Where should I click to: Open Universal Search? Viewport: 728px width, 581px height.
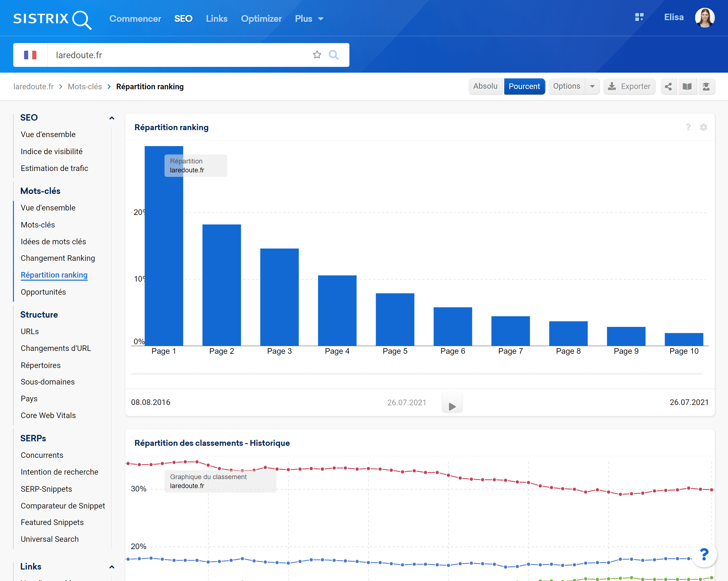click(50, 539)
